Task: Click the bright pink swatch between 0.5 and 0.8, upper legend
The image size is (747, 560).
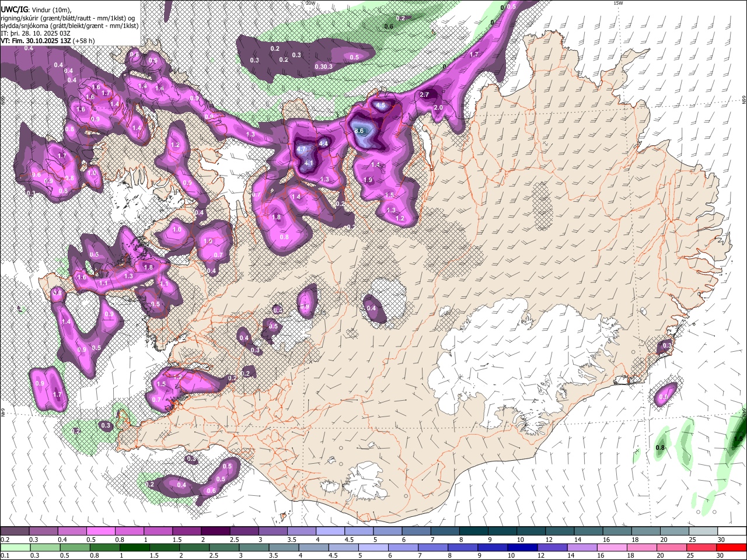Action: 100,531
